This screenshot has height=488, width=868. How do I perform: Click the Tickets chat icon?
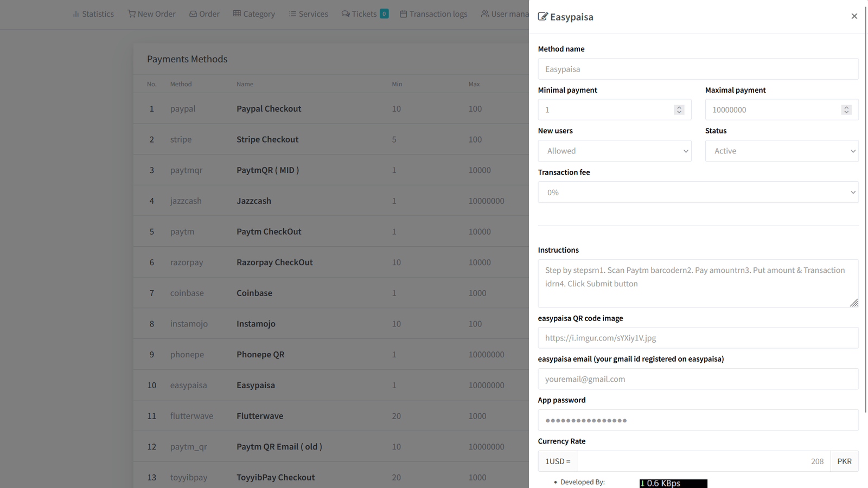point(346,14)
